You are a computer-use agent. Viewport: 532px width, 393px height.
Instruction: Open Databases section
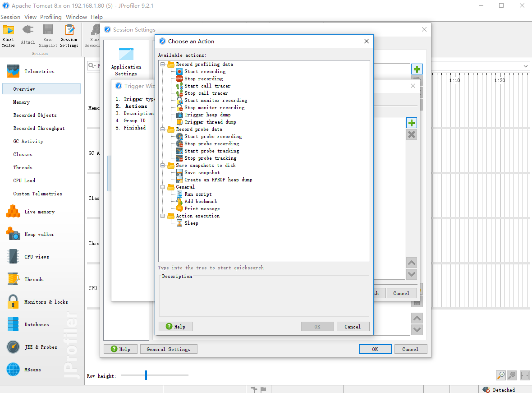[x=28, y=324]
